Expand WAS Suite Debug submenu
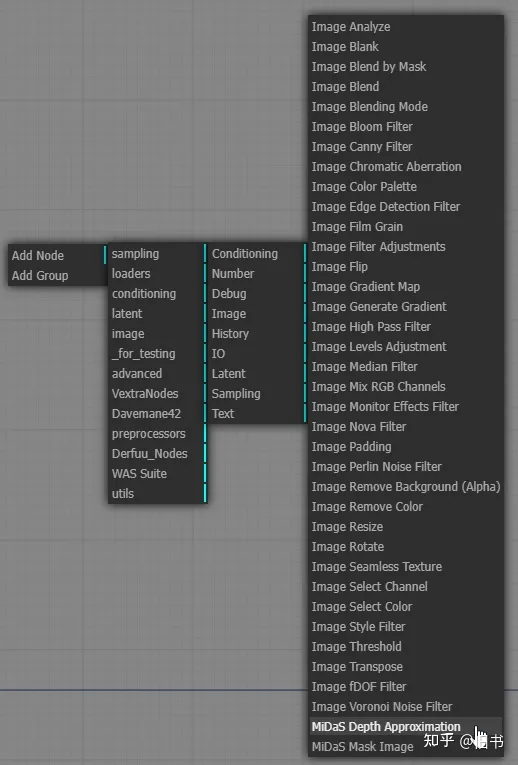518x765 pixels. [257, 294]
